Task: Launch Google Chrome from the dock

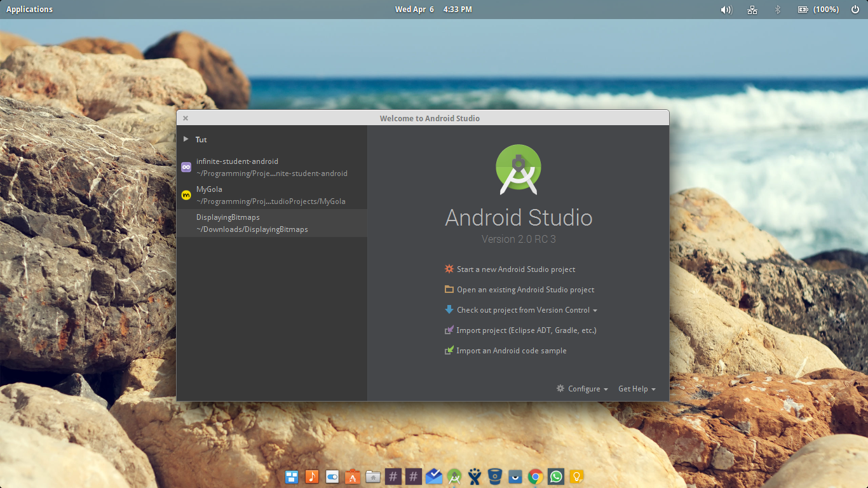Action: 536,477
